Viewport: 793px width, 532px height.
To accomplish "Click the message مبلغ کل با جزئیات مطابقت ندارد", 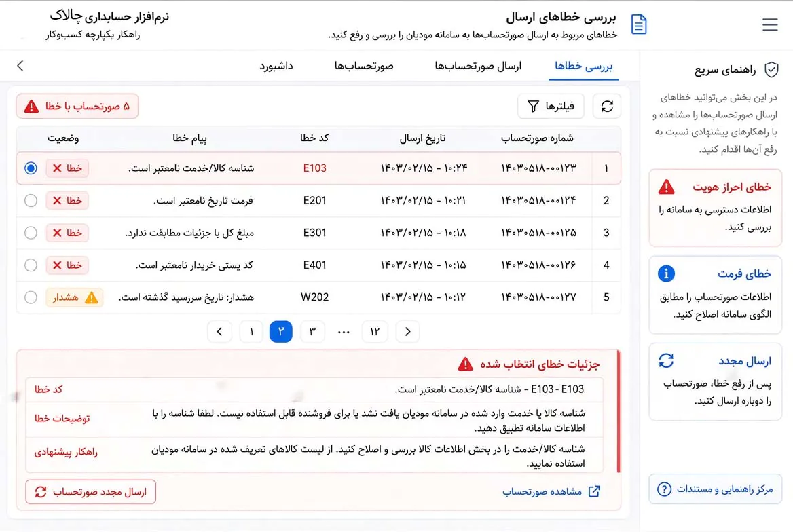I will click(189, 233).
